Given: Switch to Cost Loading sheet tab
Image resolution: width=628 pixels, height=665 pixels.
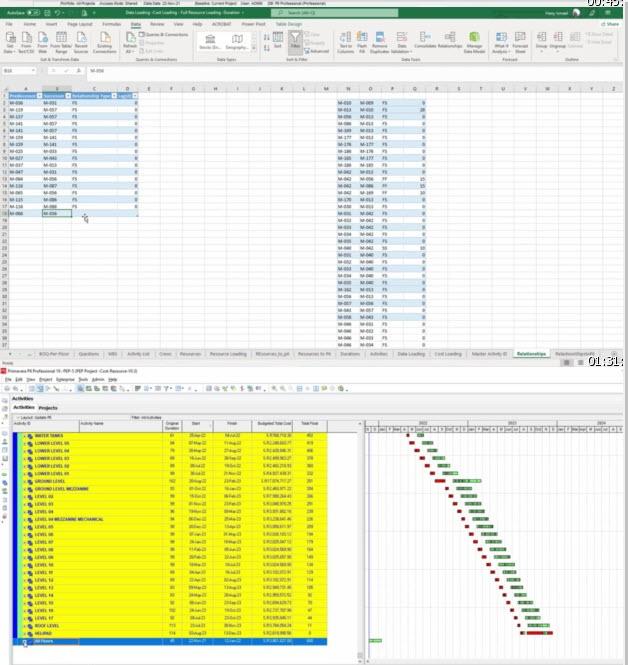Looking at the screenshot, I should [448, 354].
